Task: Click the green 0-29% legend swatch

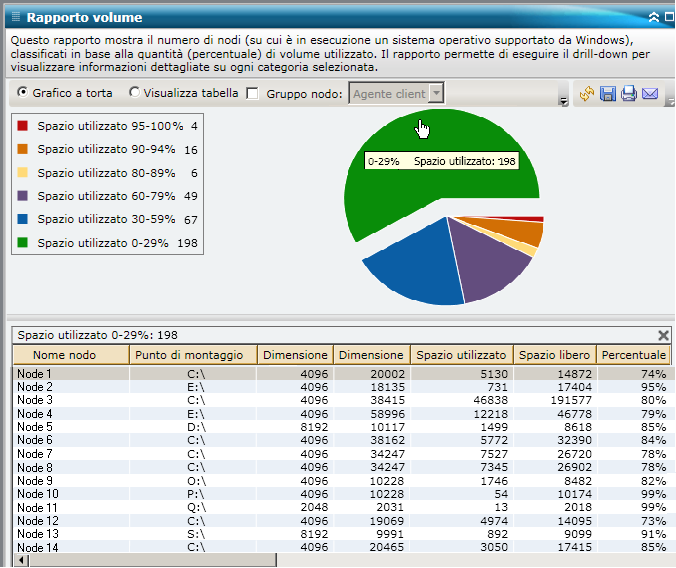Action: coord(22,242)
